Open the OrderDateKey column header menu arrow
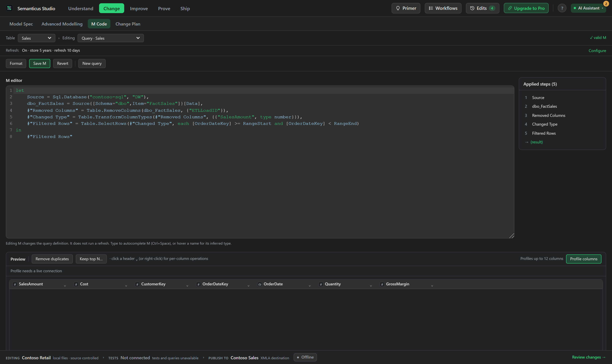612x364 pixels. pyautogui.click(x=248, y=286)
